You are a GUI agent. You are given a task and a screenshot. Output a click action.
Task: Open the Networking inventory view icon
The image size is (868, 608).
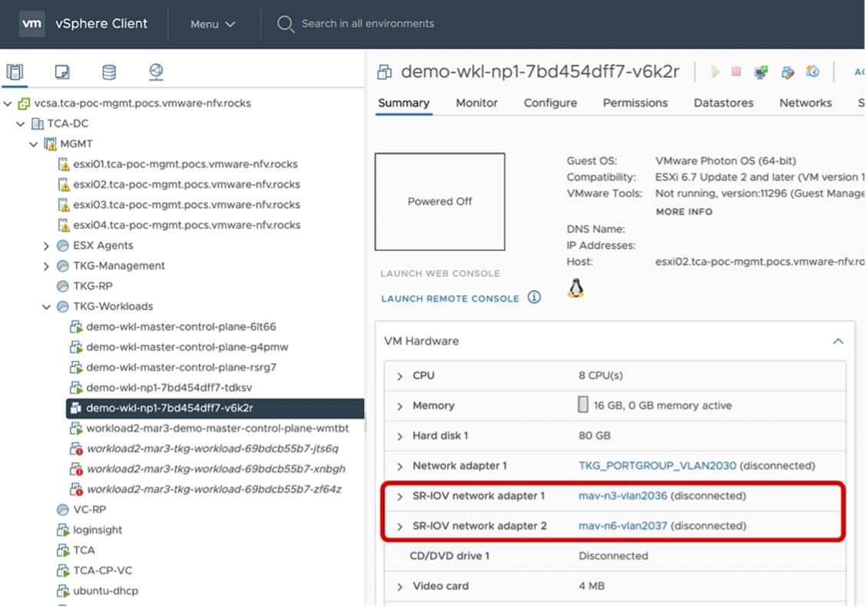click(156, 72)
